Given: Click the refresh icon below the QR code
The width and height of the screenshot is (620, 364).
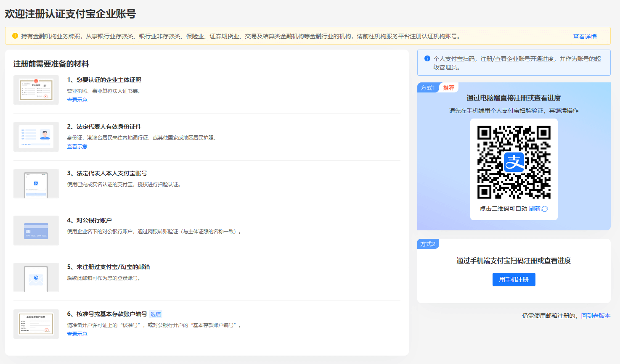Looking at the screenshot, I should [545, 209].
